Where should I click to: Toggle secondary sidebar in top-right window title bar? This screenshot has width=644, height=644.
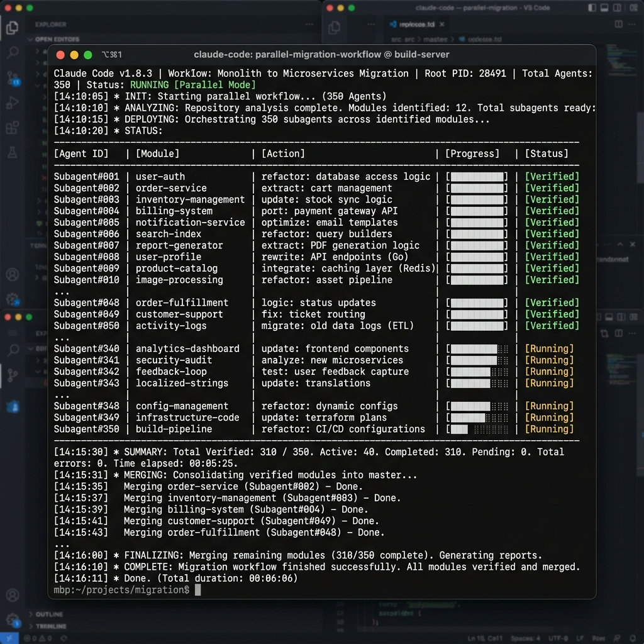(617, 8)
